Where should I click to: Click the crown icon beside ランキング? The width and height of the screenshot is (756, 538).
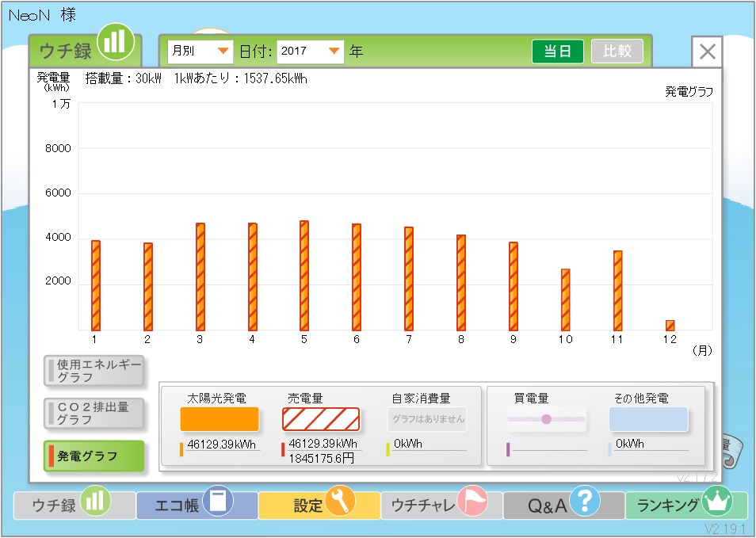717,501
